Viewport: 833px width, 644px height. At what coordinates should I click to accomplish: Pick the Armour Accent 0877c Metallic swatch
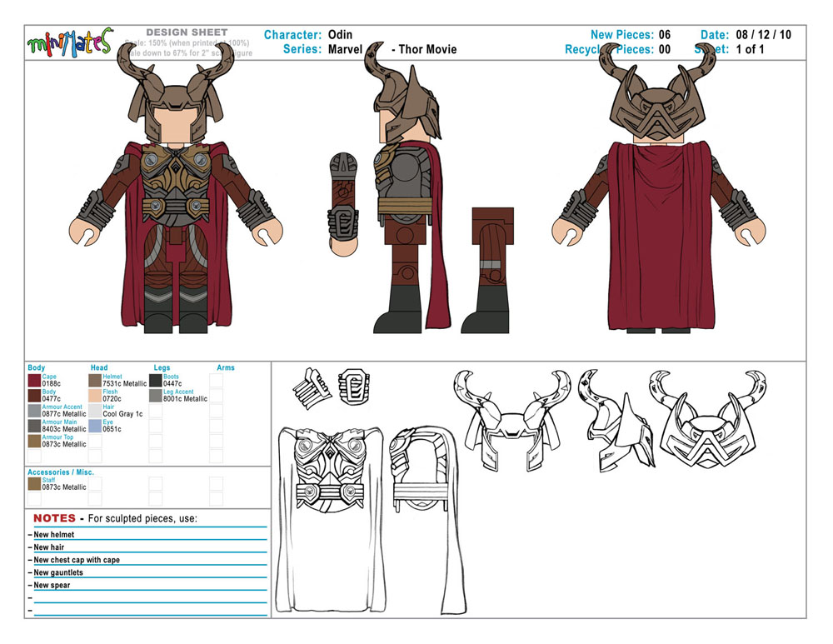tap(34, 411)
